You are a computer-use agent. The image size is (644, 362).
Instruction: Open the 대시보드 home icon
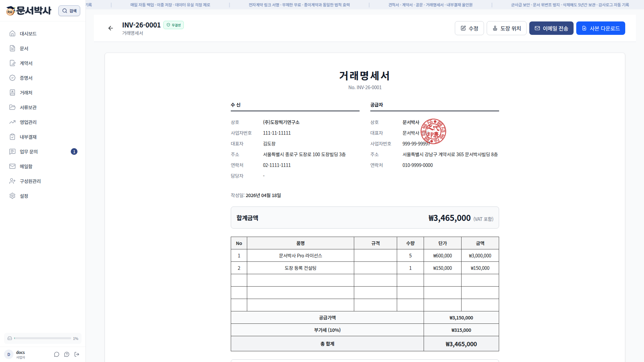[12, 34]
